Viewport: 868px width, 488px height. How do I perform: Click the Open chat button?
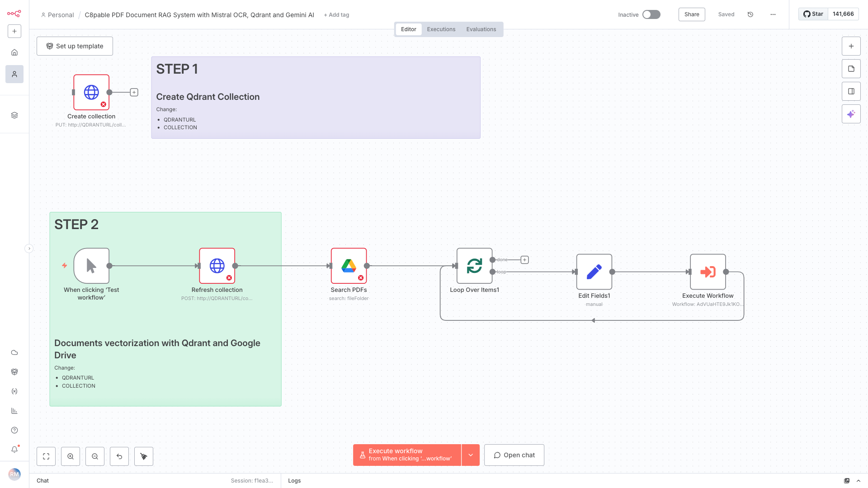click(514, 455)
